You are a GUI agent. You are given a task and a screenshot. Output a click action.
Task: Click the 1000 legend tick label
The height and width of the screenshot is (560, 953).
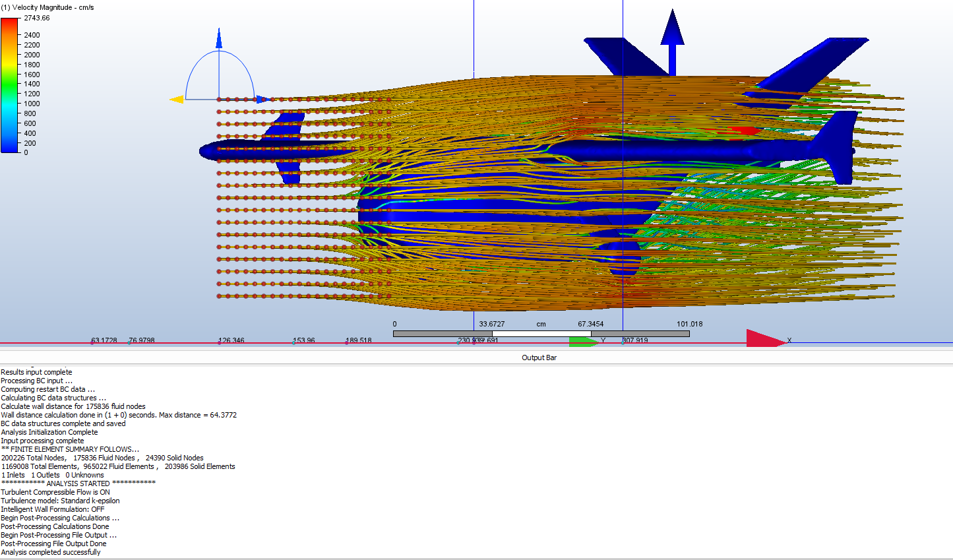pyautogui.click(x=32, y=104)
